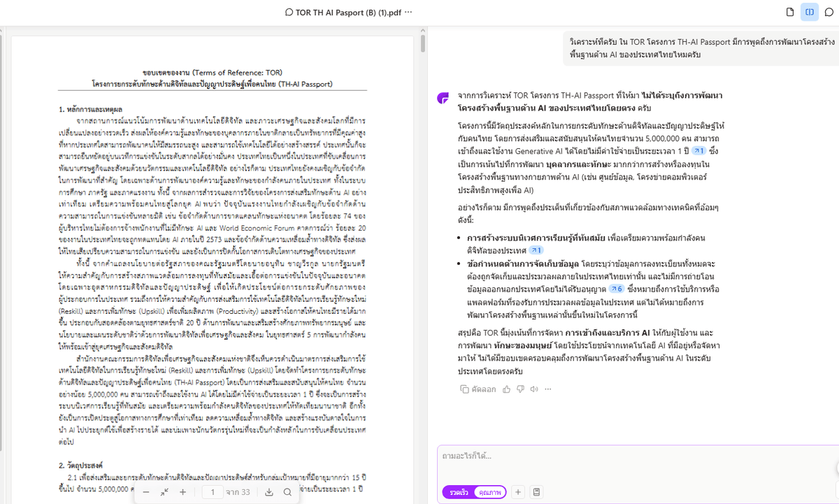Click the purple AI assistant avatar icon
This screenshot has width=839, height=504.
tap(443, 98)
